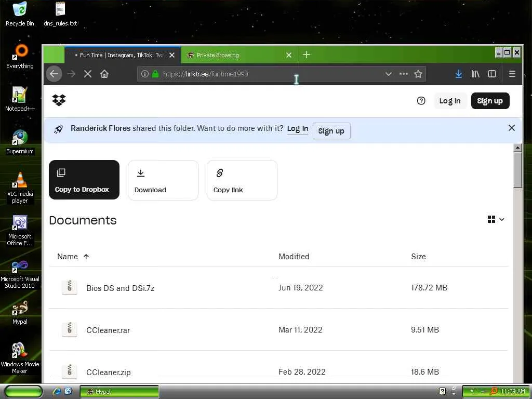Click the Copy link button

click(242, 180)
